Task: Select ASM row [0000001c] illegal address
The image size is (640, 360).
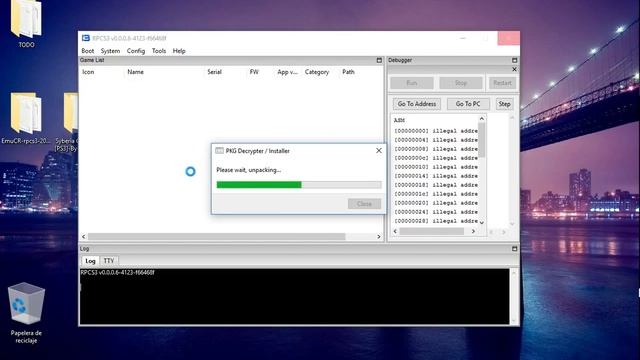Action: click(436, 194)
